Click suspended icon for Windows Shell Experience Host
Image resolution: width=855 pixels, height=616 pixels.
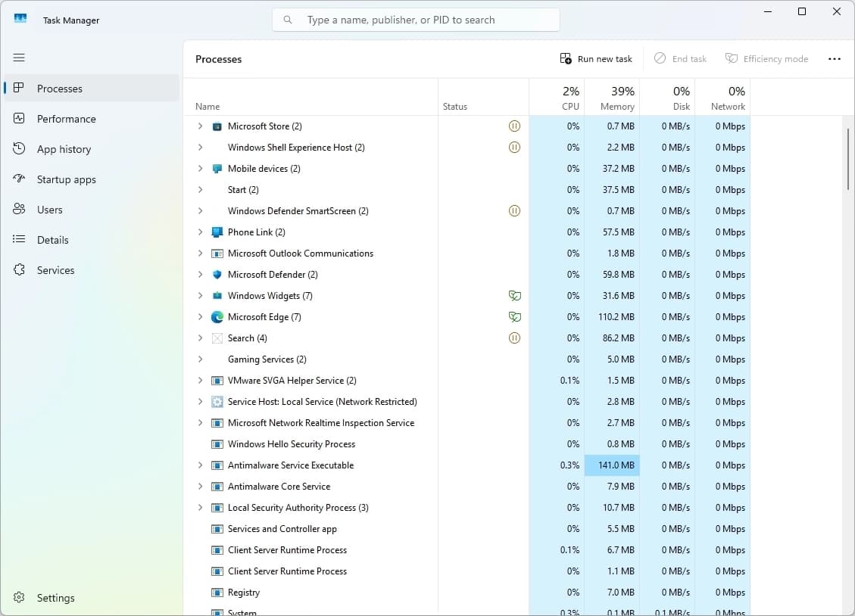pos(514,148)
